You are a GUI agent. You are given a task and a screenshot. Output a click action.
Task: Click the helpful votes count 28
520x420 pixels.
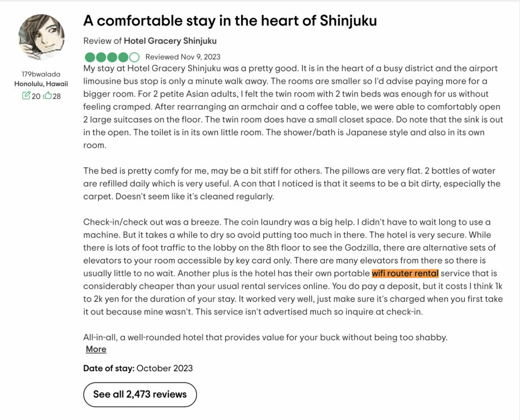point(57,96)
